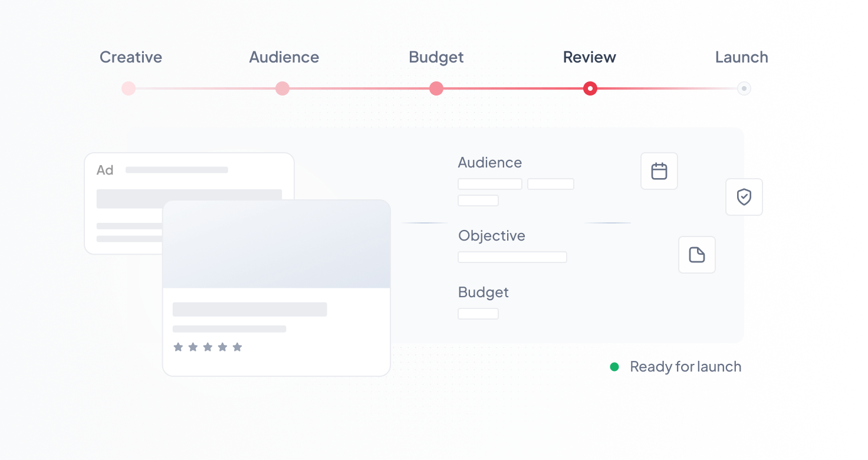Select the third star in the rating row
Viewport: 868px width, 460px height.
point(208,347)
